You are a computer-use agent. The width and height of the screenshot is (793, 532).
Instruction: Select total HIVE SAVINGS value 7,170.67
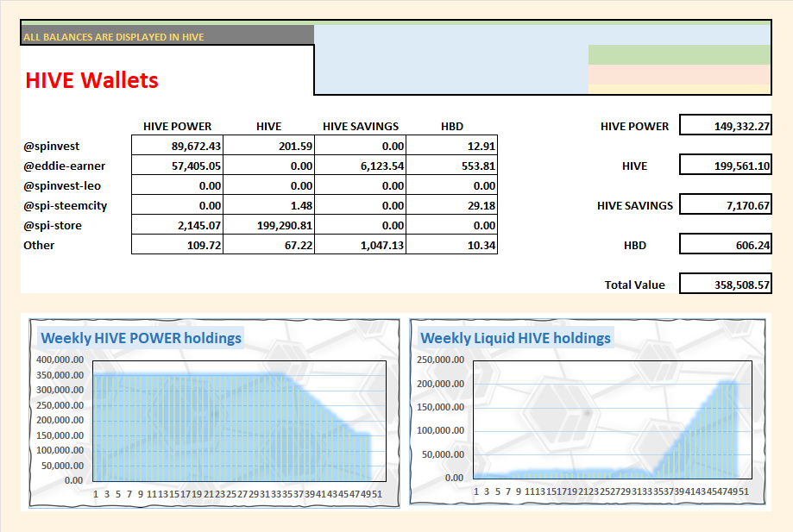(725, 204)
